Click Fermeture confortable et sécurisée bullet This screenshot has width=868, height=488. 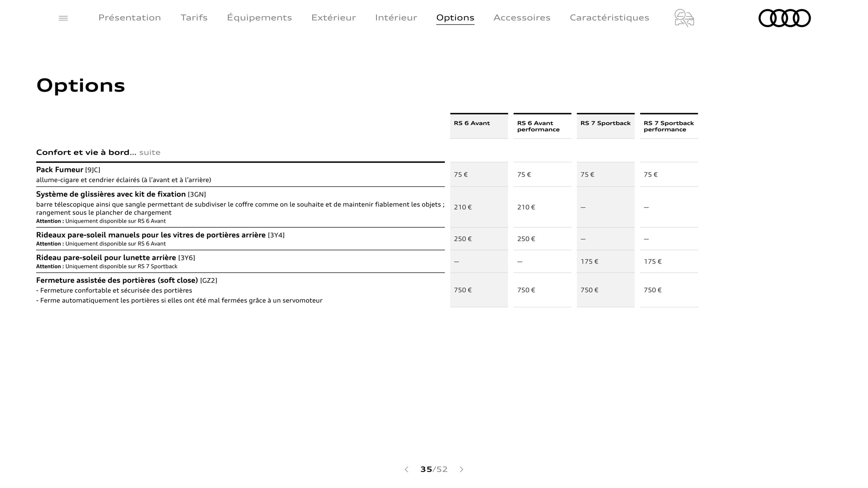(x=114, y=290)
